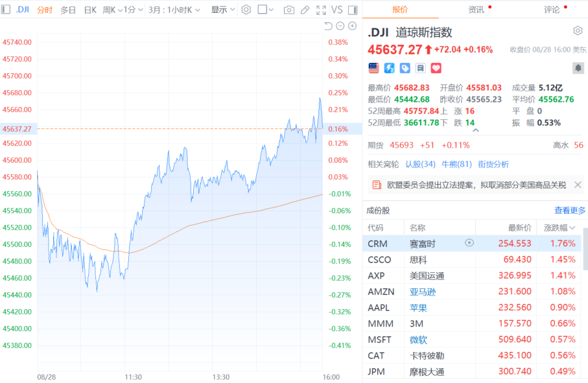This screenshot has height=383, width=588.
Task: Open quote panel settings gear
Action: pos(578,30)
